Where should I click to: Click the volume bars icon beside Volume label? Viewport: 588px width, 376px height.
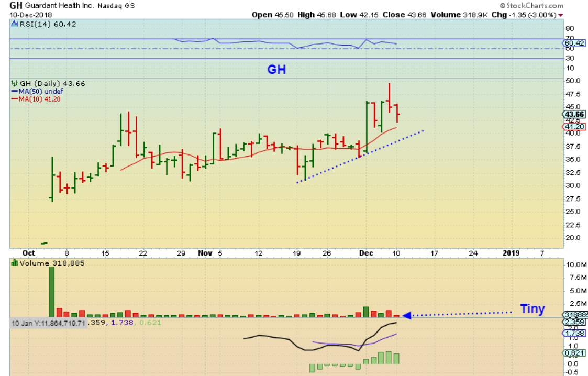coord(15,263)
